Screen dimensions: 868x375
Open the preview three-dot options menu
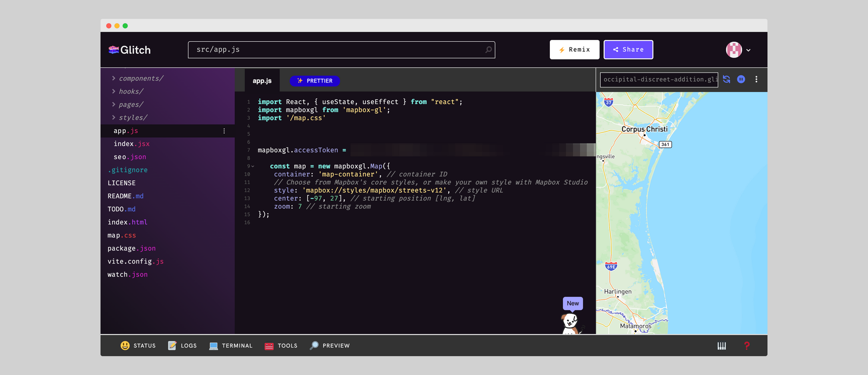756,79
